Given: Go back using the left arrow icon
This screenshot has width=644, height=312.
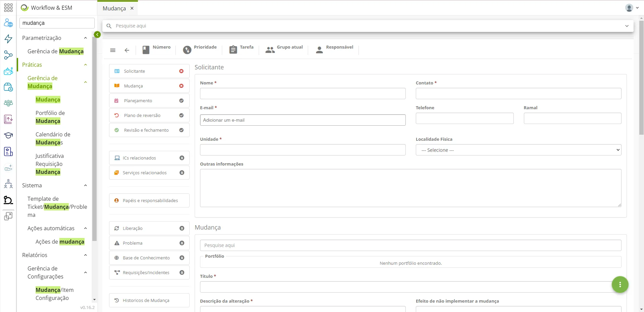Looking at the screenshot, I should [127, 50].
